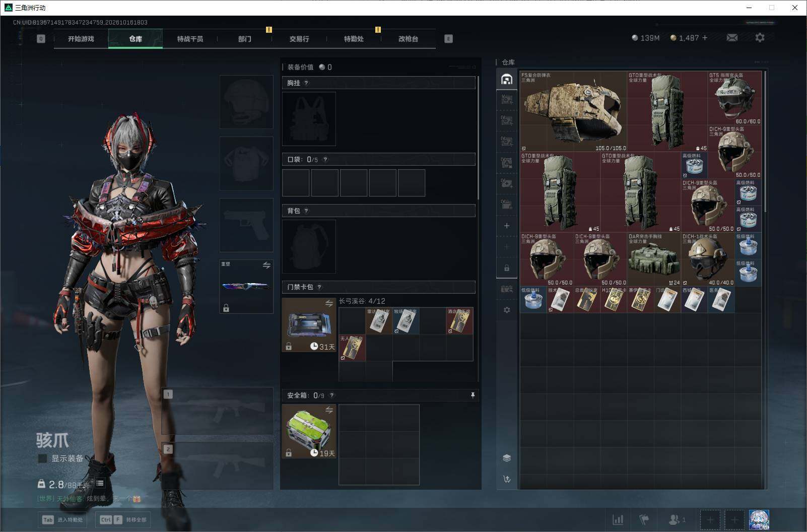Open the weight details list icon

[100, 484]
